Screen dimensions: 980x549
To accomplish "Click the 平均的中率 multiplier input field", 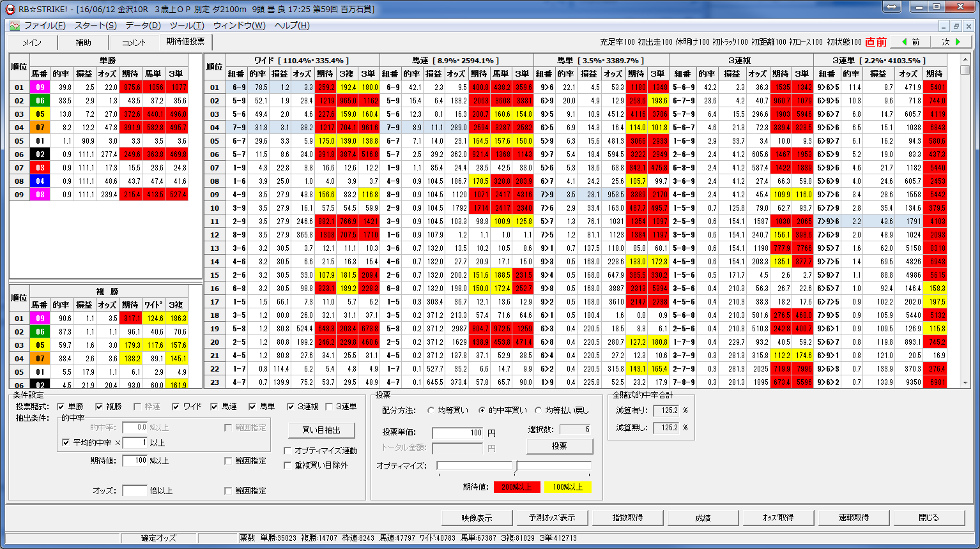I will [135, 442].
